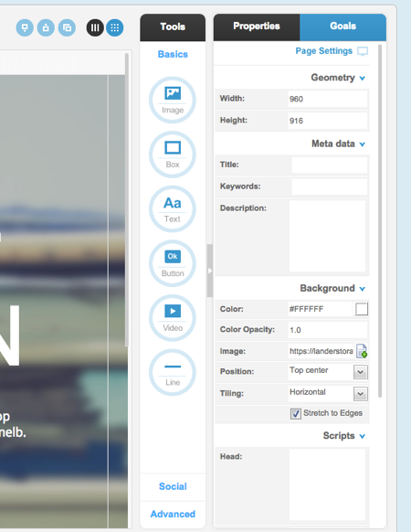Click the Width input field
411x532 pixels.
tap(328, 99)
